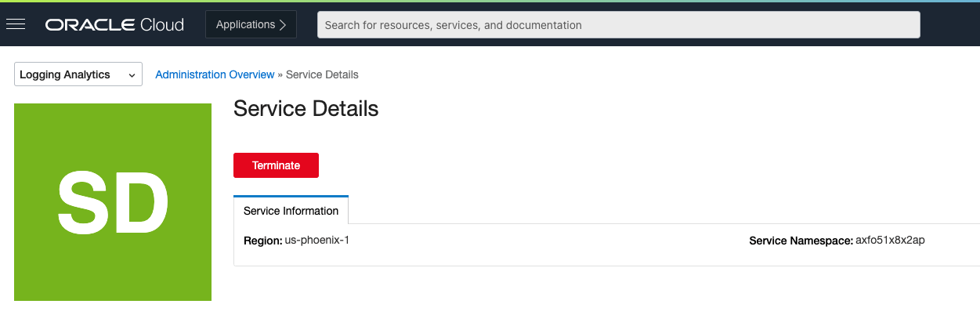Click the Oracle Cloud logo
Image resolution: width=980 pixels, height=333 pixels.
click(x=114, y=25)
